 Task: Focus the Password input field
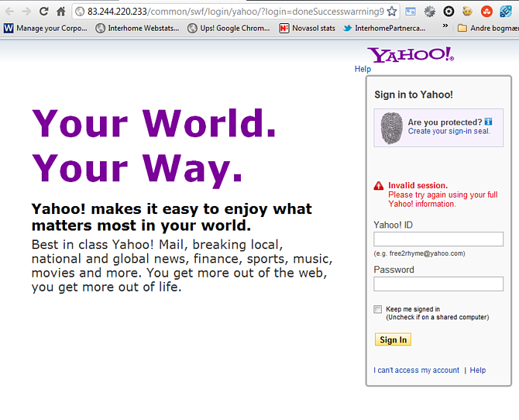(438, 284)
